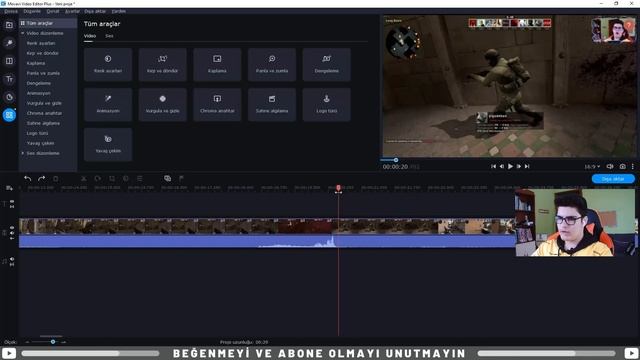Open the transitions sidebar icon
The image size is (640, 360).
click(9, 61)
